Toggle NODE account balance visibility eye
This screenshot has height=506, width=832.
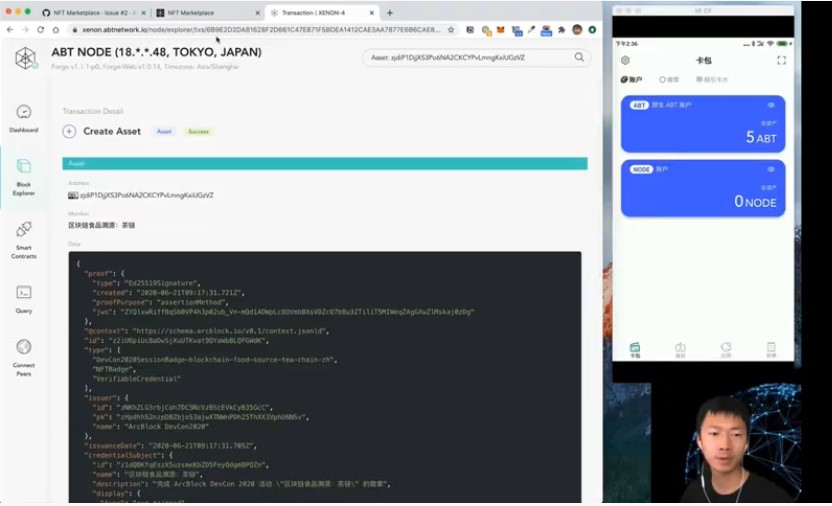pos(771,169)
